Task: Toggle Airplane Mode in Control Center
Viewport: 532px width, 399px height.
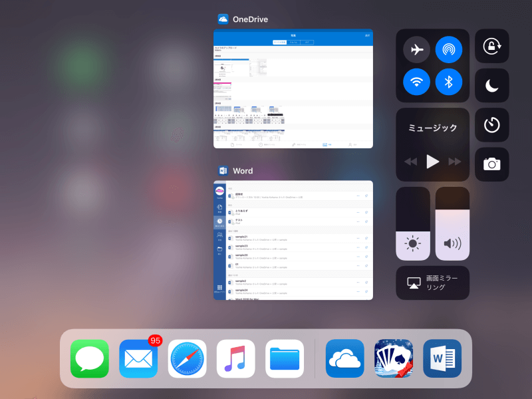Action: (x=416, y=49)
